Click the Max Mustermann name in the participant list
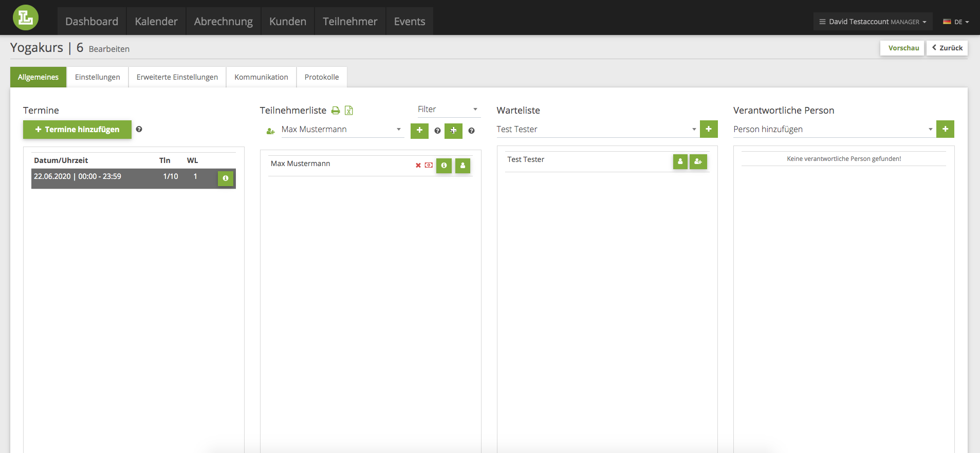The width and height of the screenshot is (980, 453). (x=300, y=164)
